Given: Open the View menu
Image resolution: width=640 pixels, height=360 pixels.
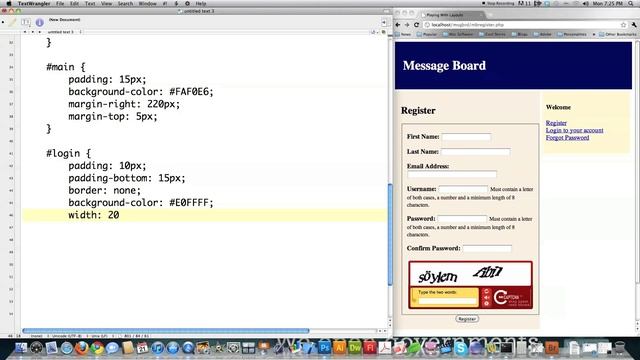Looking at the screenshot, I should [x=106, y=4].
